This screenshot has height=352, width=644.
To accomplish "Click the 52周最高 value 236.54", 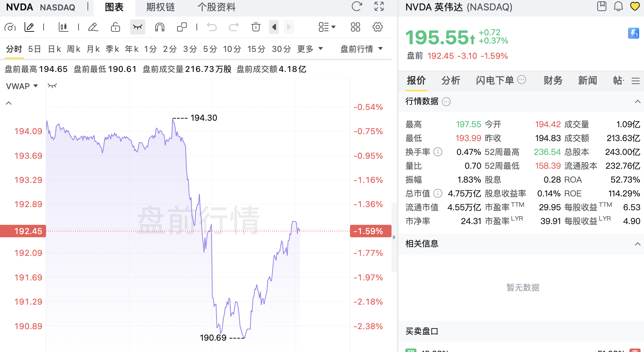I will tap(547, 152).
